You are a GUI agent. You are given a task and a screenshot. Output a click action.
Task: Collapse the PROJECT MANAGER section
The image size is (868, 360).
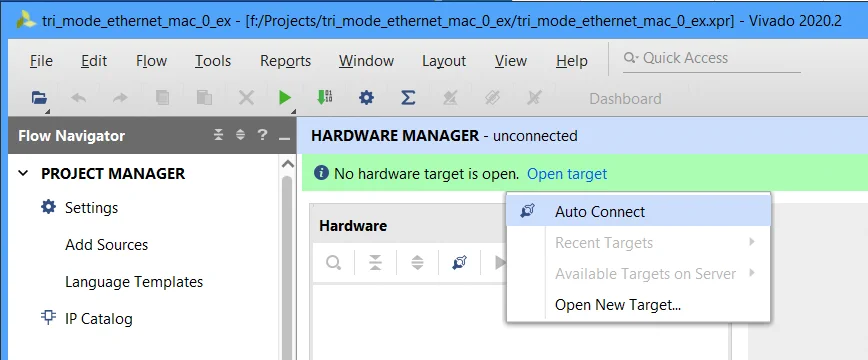coord(23,173)
